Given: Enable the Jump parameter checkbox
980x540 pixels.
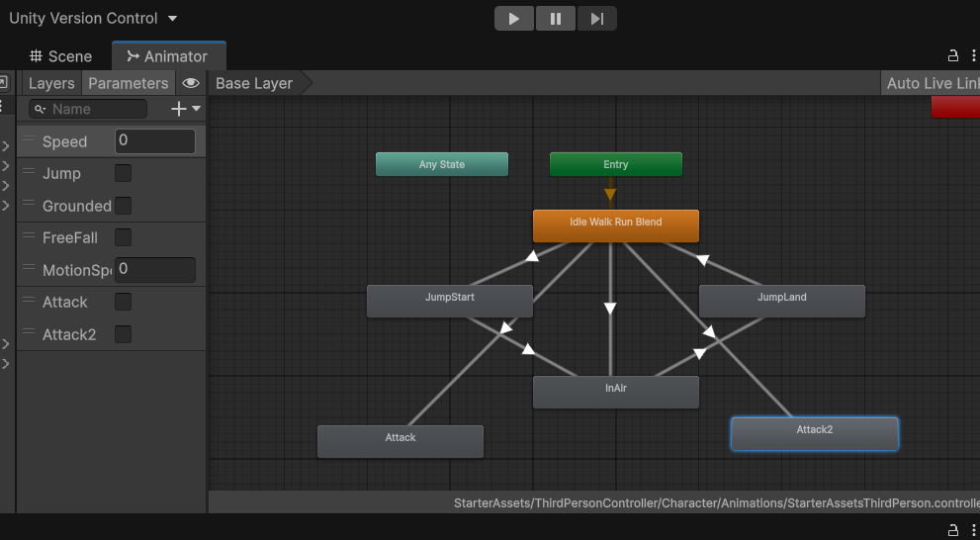Looking at the screenshot, I should [x=124, y=173].
